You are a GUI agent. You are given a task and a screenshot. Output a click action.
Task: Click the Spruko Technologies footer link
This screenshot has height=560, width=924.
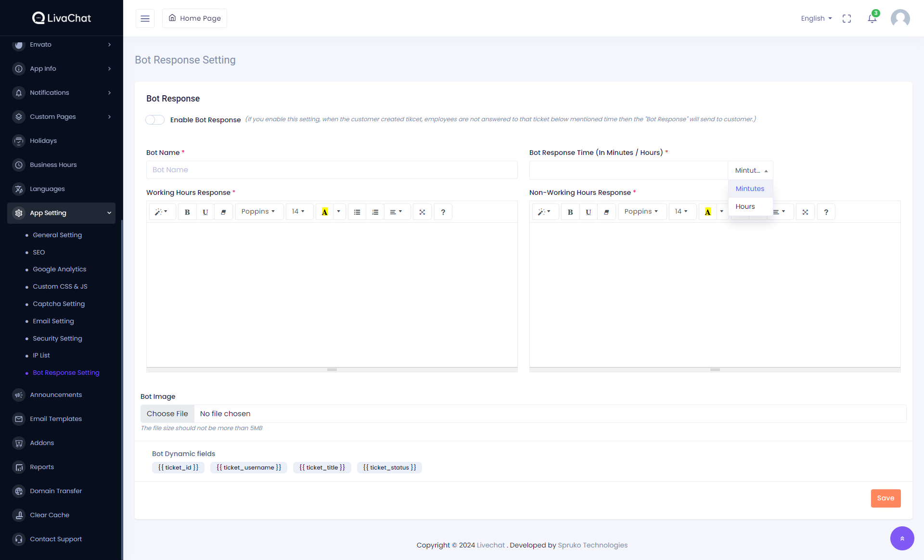click(x=592, y=545)
